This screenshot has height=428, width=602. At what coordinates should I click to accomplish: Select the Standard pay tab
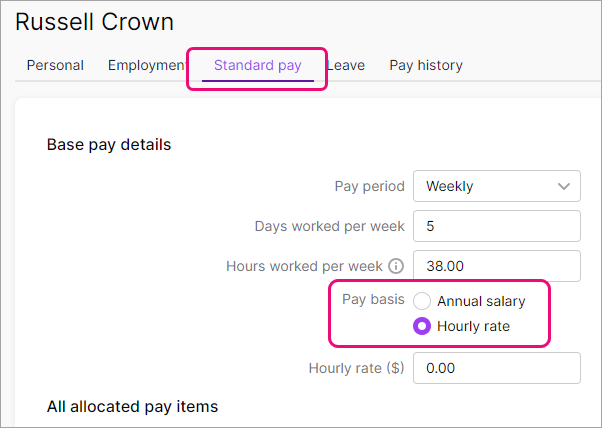coord(257,65)
